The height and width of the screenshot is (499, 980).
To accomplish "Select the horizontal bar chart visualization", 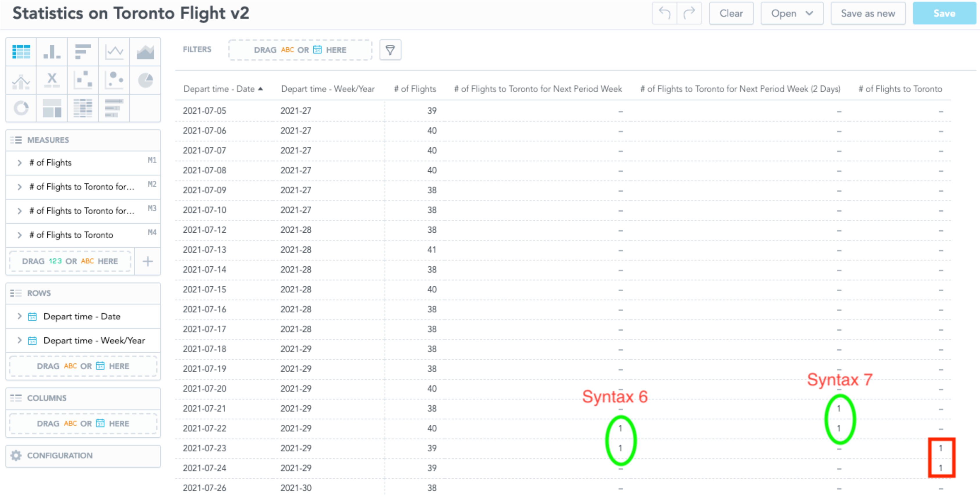I will click(83, 52).
